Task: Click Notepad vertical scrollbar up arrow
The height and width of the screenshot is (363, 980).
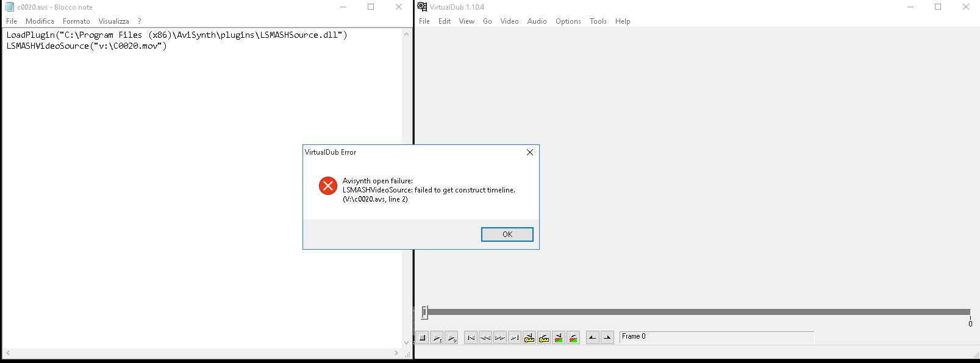Action: pos(407,34)
